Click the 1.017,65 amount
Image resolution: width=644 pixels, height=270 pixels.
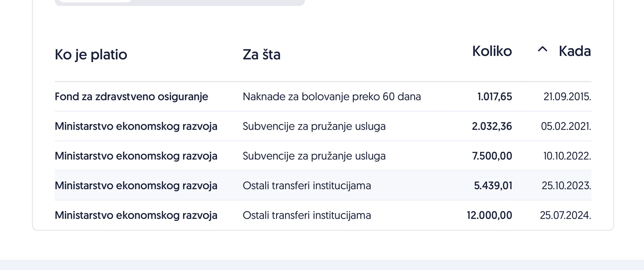pos(495,97)
